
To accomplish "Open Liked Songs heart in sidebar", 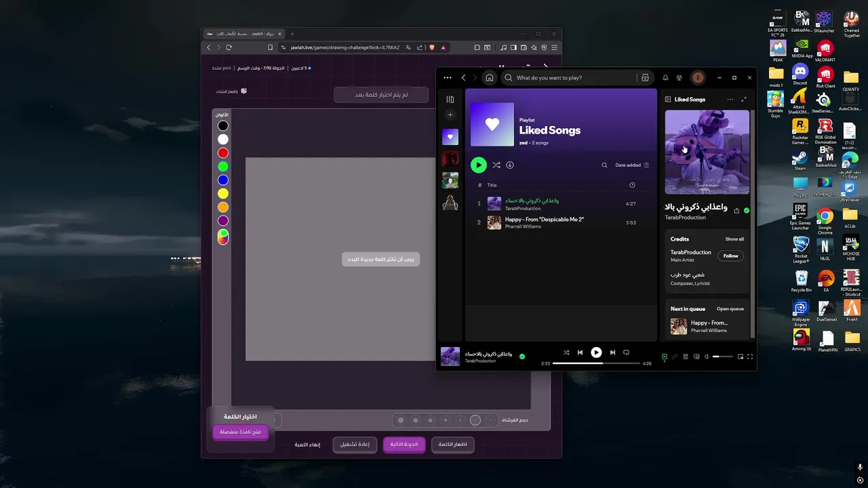I will [x=450, y=137].
